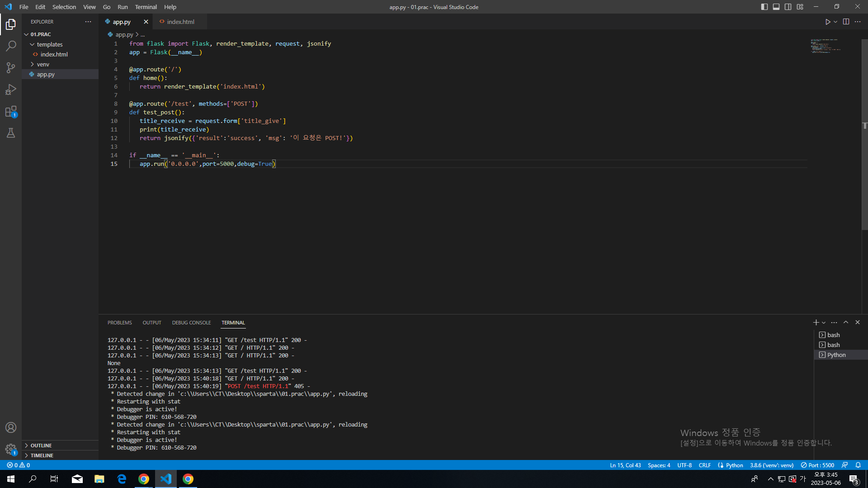Image resolution: width=868 pixels, height=488 pixels.
Task: Change encoding via UTF-8 status item
Action: [684, 465]
